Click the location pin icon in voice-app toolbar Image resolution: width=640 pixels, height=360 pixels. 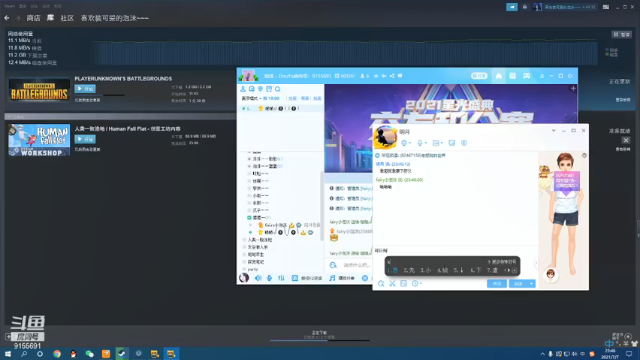(x=260, y=89)
